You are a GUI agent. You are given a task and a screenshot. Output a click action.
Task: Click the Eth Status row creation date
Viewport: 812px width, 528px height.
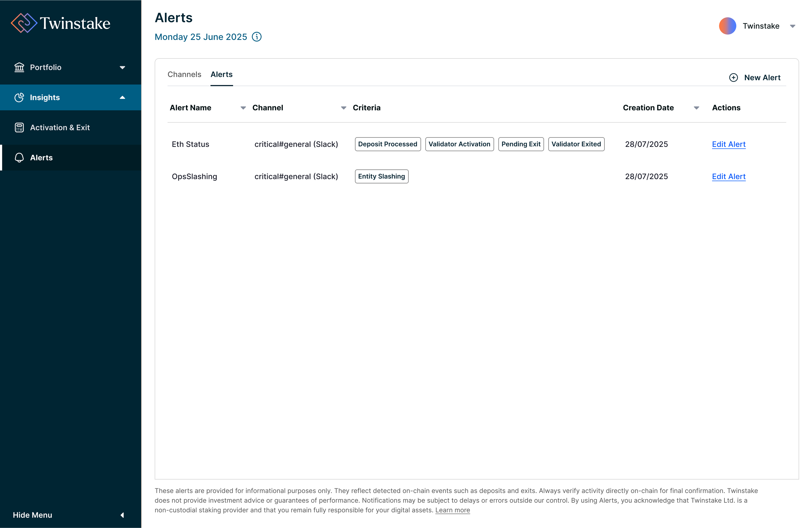646,144
